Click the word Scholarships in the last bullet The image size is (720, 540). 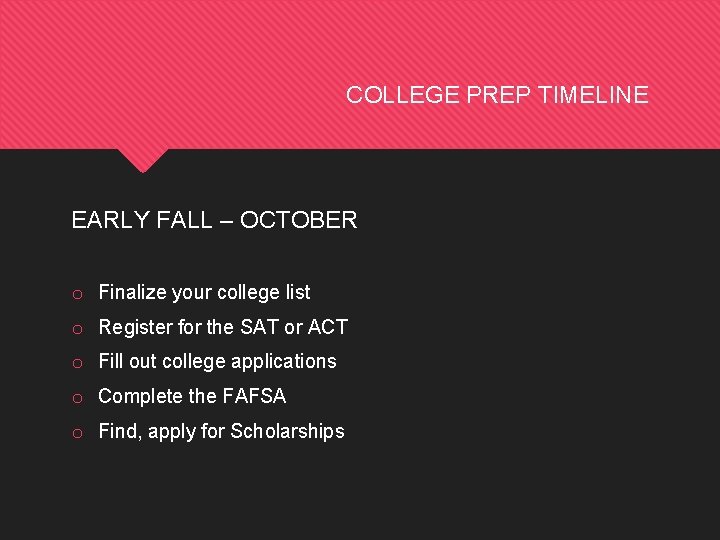point(287,431)
